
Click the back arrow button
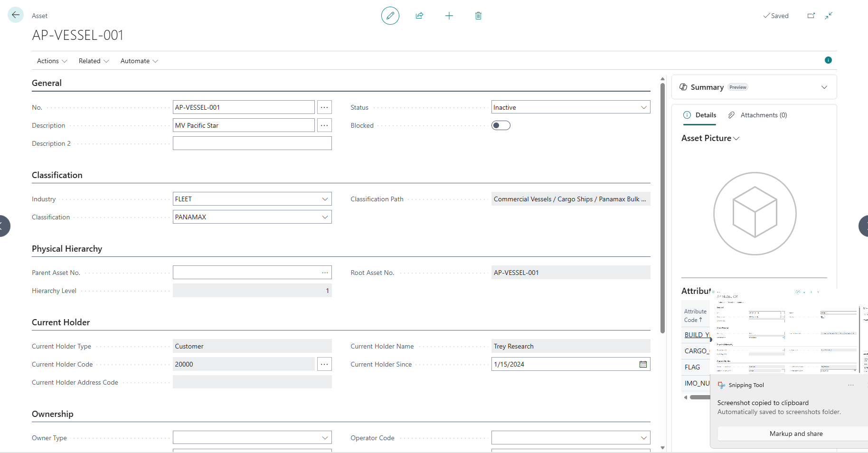(16, 15)
